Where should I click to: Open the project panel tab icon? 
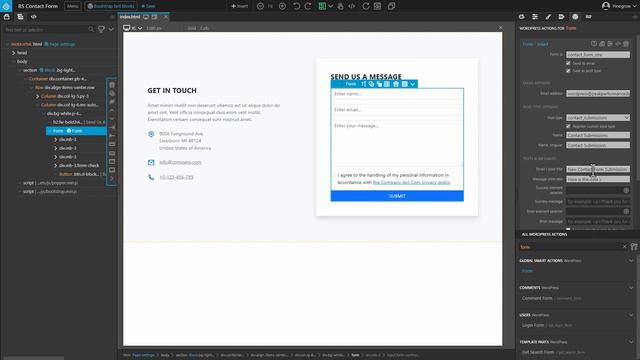[7, 17]
